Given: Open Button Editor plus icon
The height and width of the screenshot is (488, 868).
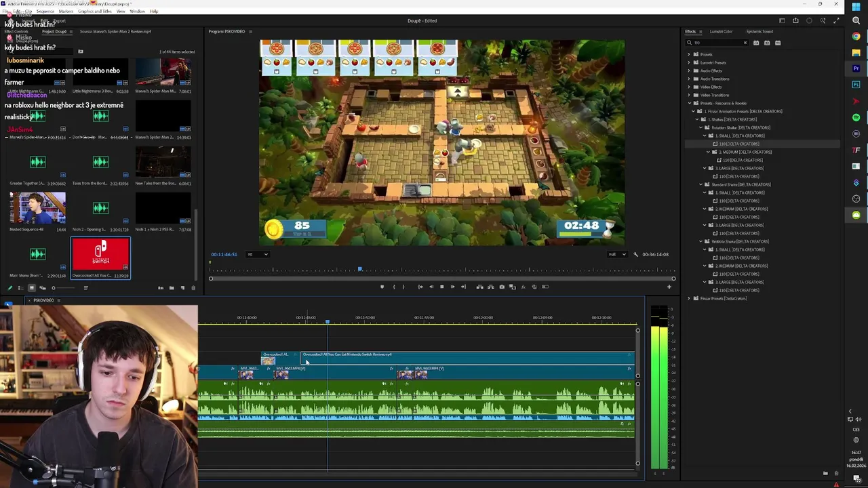Looking at the screenshot, I should tap(669, 287).
